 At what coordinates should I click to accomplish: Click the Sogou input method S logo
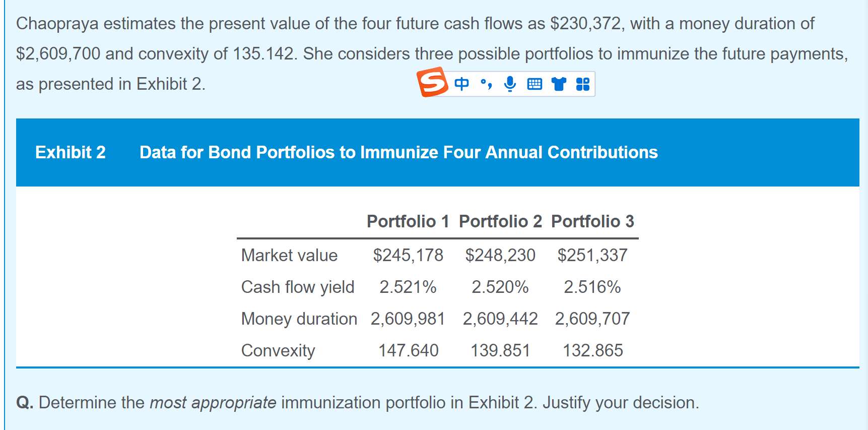[x=432, y=82]
